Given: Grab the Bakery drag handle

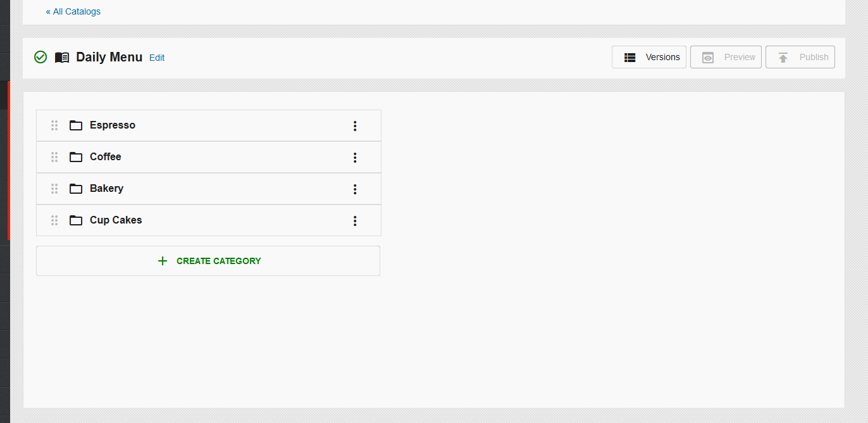Looking at the screenshot, I should click(54, 189).
